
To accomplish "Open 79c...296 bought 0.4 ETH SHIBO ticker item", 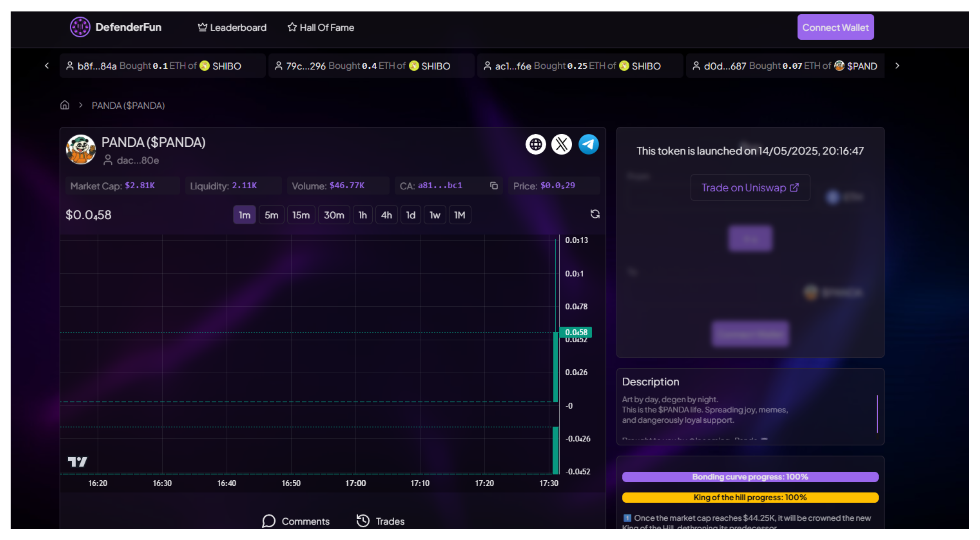I will click(x=371, y=66).
